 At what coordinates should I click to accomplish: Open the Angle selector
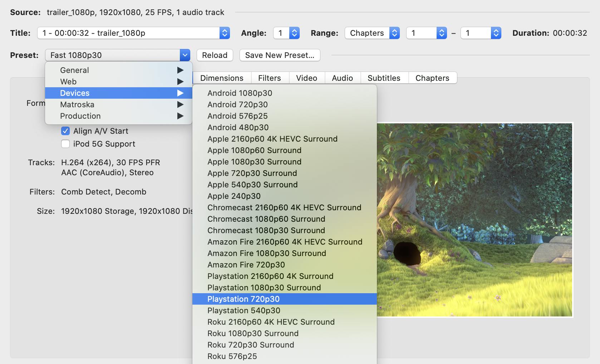point(286,33)
